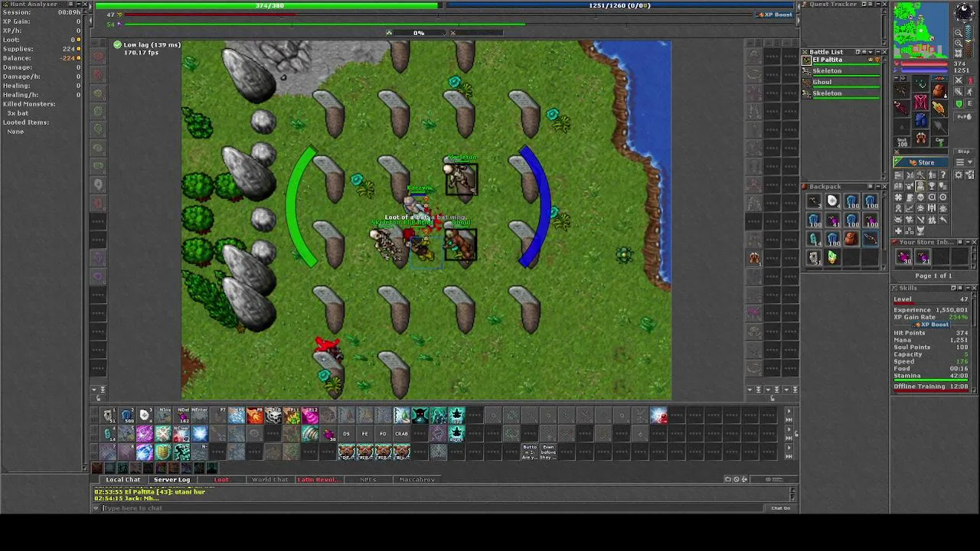Zoom out on the minimap

(x=958, y=33)
